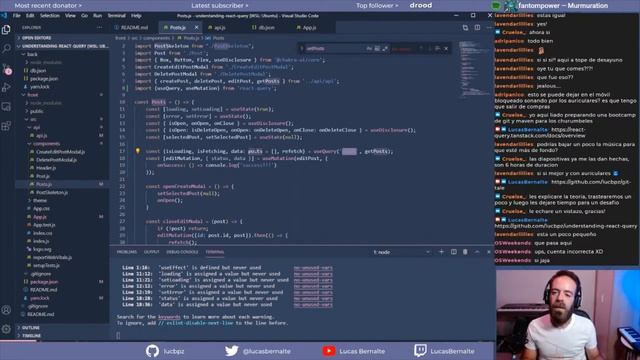This screenshot has width=640, height=360.
Task: Kill the terminal with trash icon
Action: coord(465,252)
